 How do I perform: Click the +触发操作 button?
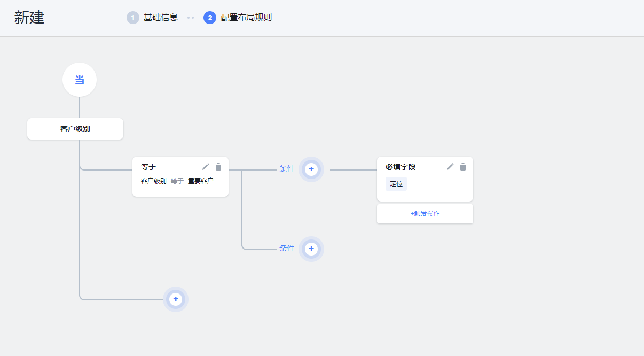tap(425, 213)
